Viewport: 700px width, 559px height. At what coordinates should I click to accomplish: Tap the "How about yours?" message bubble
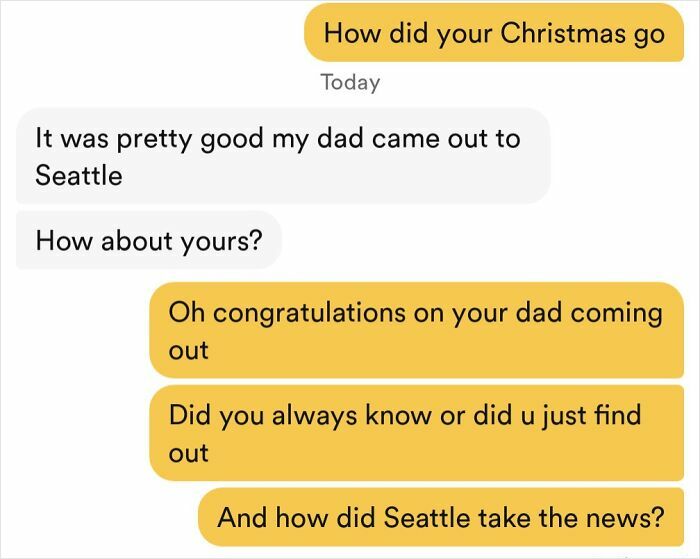(148, 241)
